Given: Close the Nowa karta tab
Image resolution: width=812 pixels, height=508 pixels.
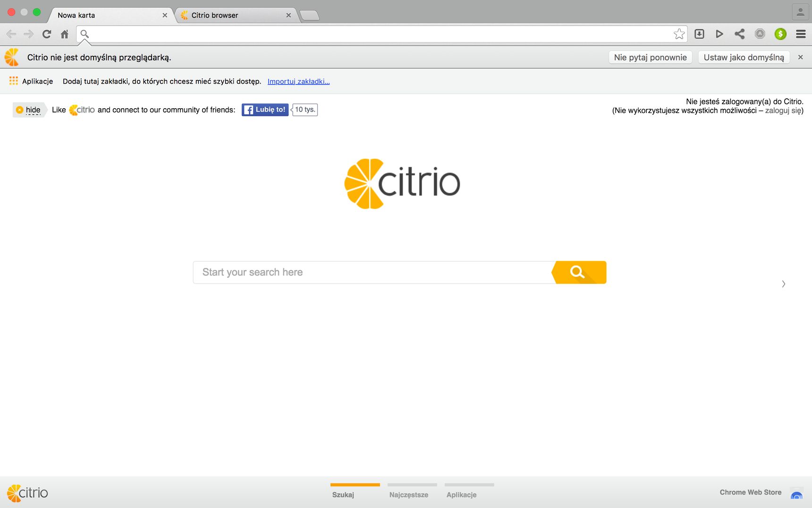Looking at the screenshot, I should click(165, 15).
